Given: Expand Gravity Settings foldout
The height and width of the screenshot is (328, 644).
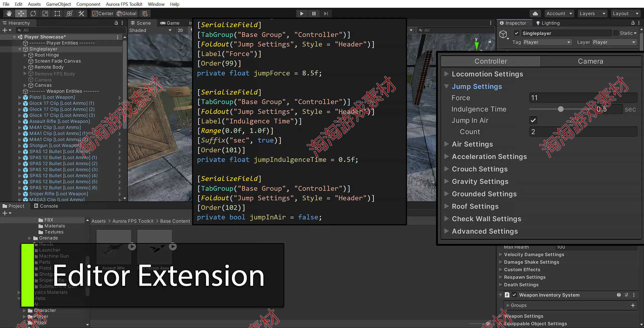Looking at the screenshot, I should click(x=447, y=181).
